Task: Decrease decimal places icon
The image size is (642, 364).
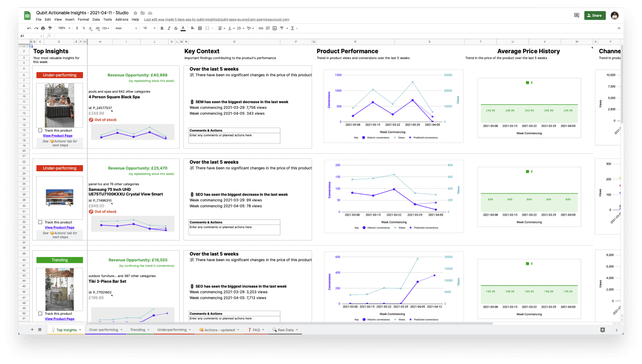Action: point(90,28)
